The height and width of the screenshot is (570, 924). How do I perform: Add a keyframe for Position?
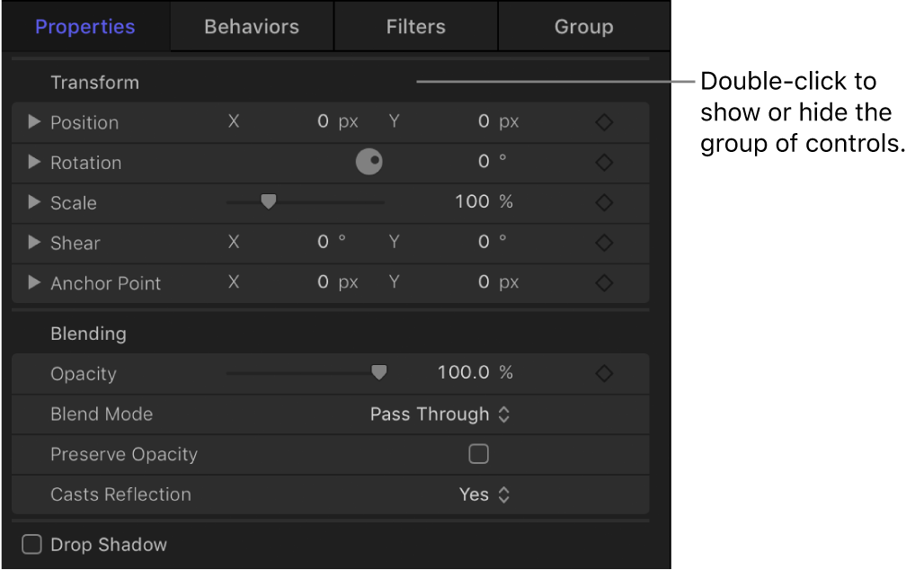tap(604, 121)
